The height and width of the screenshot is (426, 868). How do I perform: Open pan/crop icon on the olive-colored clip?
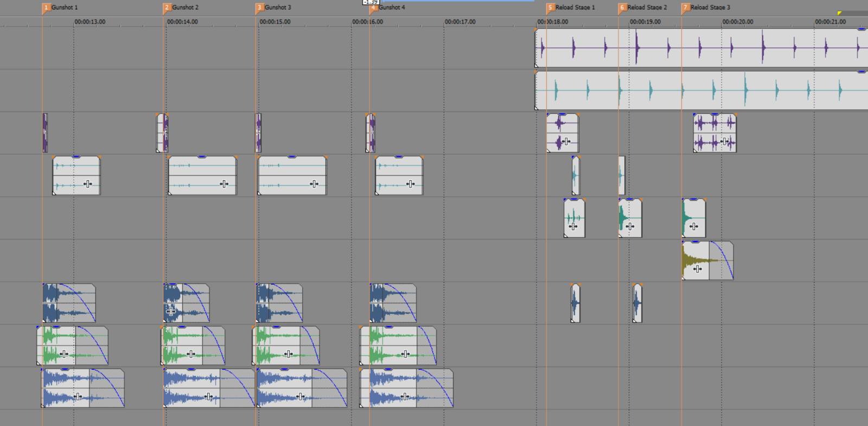point(698,269)
